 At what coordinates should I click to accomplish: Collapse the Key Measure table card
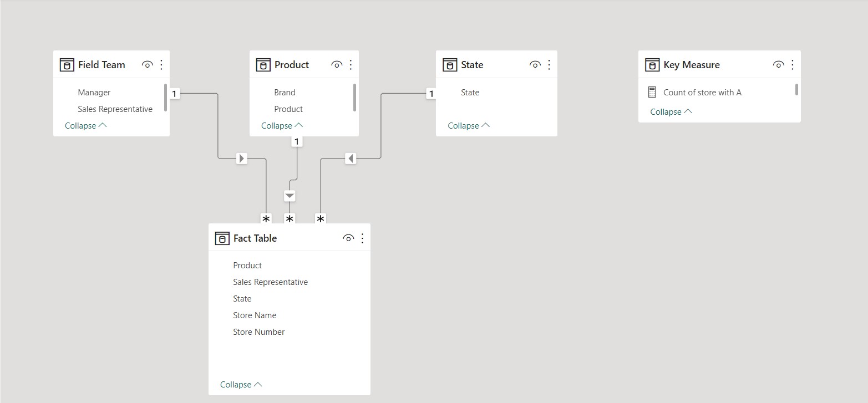[x=671, y=112]
